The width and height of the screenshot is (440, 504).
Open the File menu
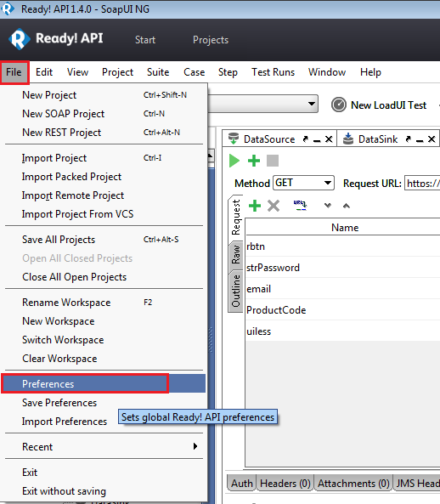coord(14,72)
